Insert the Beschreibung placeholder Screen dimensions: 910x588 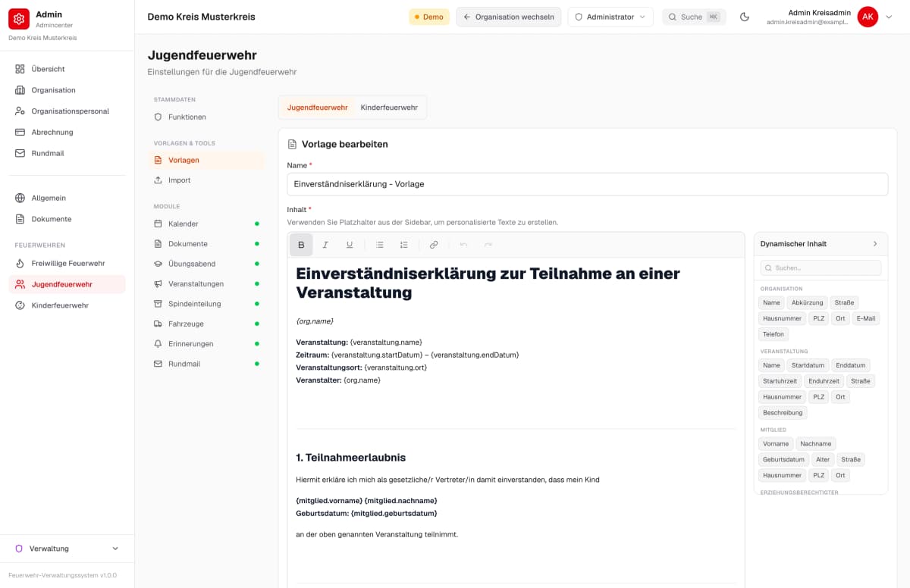(783, 413)
